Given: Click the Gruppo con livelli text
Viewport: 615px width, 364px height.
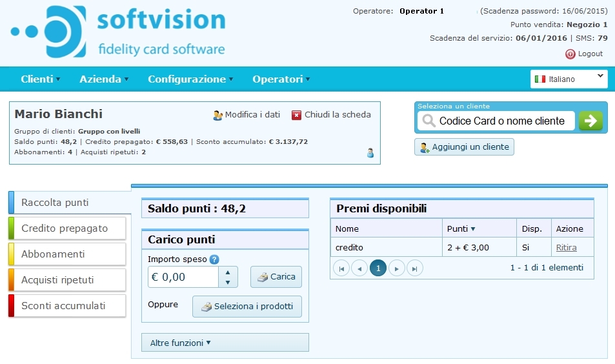Looking at the screenshot, I should pyautogui.click(x=109, y=132).
